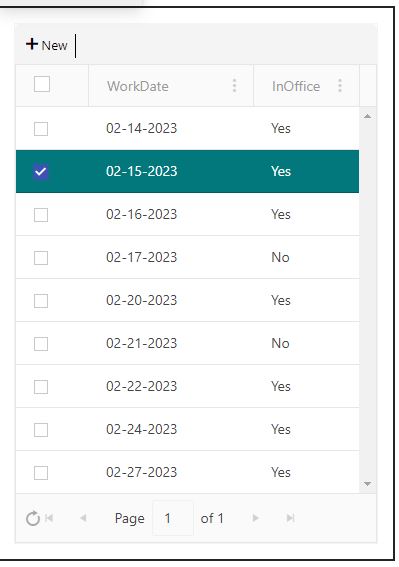
Task: Click the scrollbar up arrow
Action: (x=368, y=116)
